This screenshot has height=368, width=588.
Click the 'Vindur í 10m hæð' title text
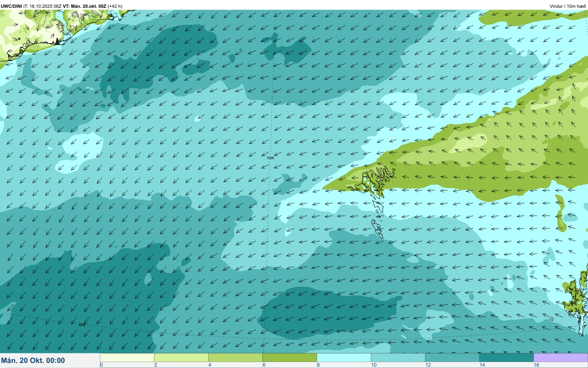[568, 6]
